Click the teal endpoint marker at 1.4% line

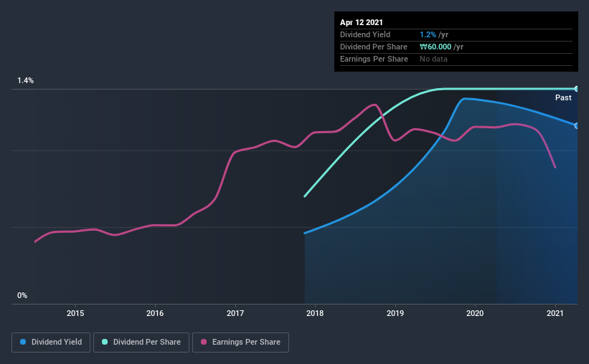[x=577, y=89]
